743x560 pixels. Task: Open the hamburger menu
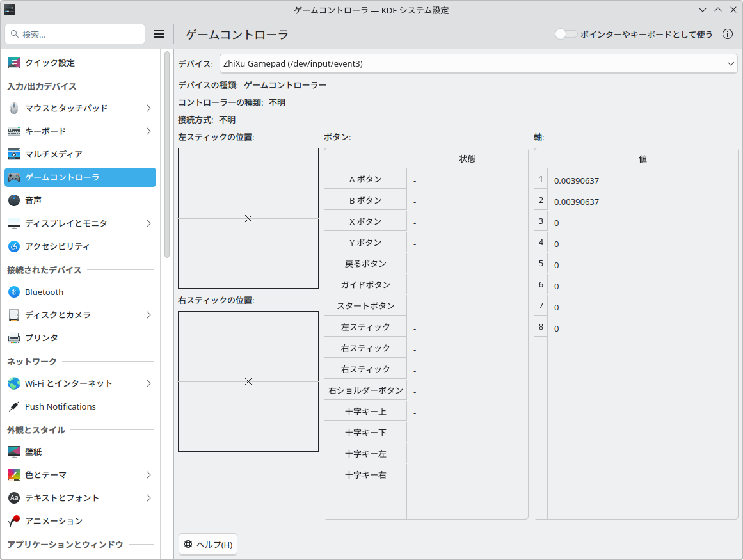coord(159,34)
